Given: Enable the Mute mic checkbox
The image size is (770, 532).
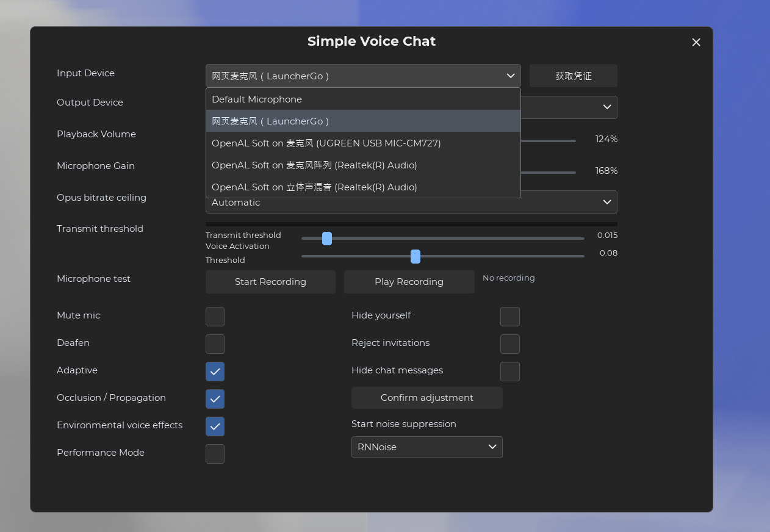Looking at the screenshot, I should tap(215, 317).
